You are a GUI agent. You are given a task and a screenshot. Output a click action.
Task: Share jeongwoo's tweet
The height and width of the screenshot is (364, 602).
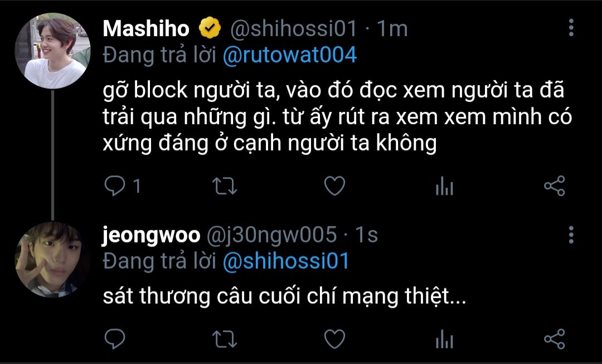[x=555, y=339]
